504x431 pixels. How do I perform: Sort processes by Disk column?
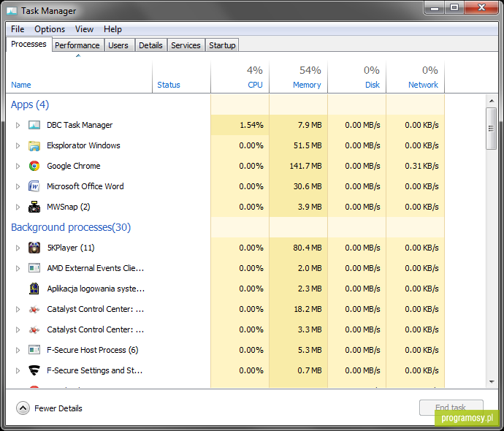click(373, 85)
